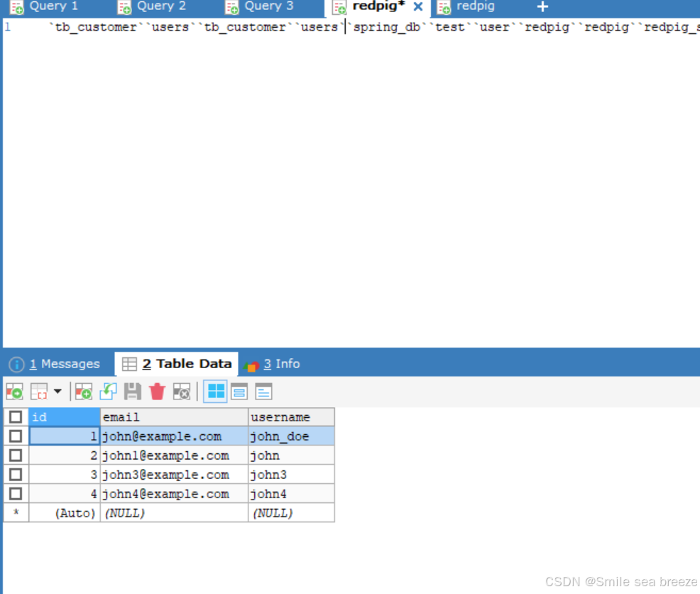Switch to Grid view icon

tap(216, 391)
